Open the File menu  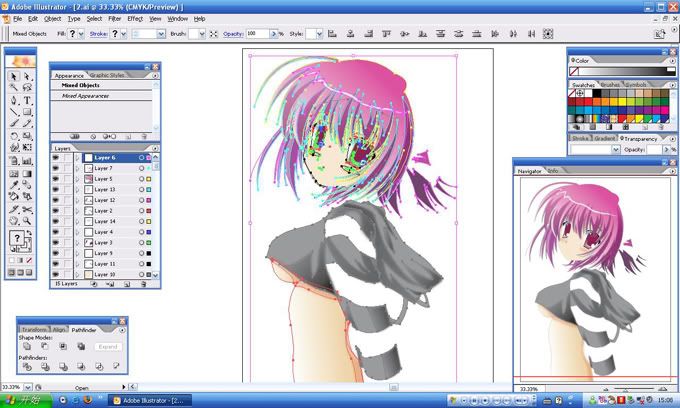point(17,19)
